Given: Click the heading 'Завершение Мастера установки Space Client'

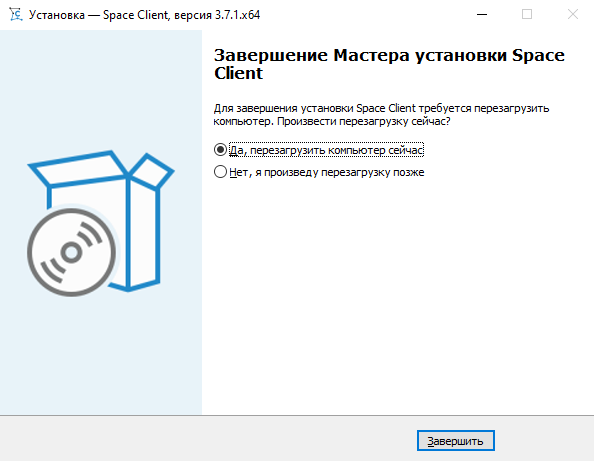Looking at the screenshot, I should pos(389,64).
